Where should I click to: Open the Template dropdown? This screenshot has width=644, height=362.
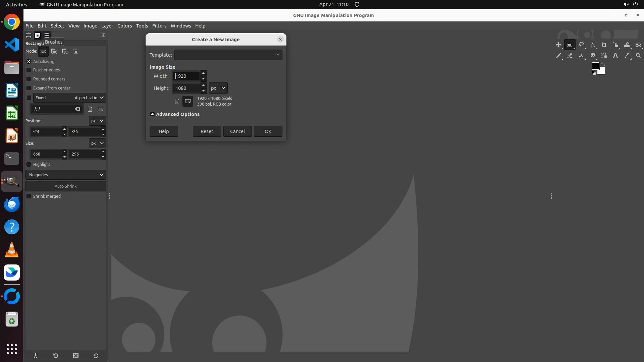pyautogui.click(x=228, y=55)
